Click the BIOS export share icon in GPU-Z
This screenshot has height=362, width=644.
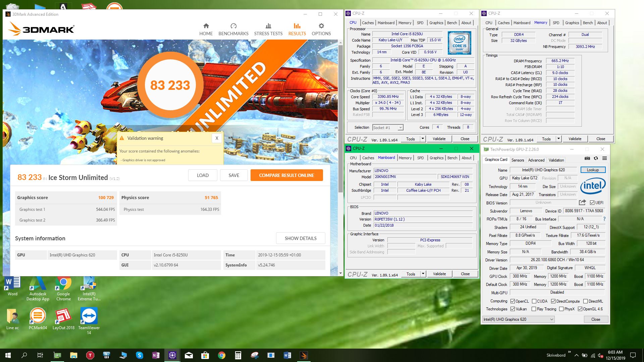(x=582, y=202)
